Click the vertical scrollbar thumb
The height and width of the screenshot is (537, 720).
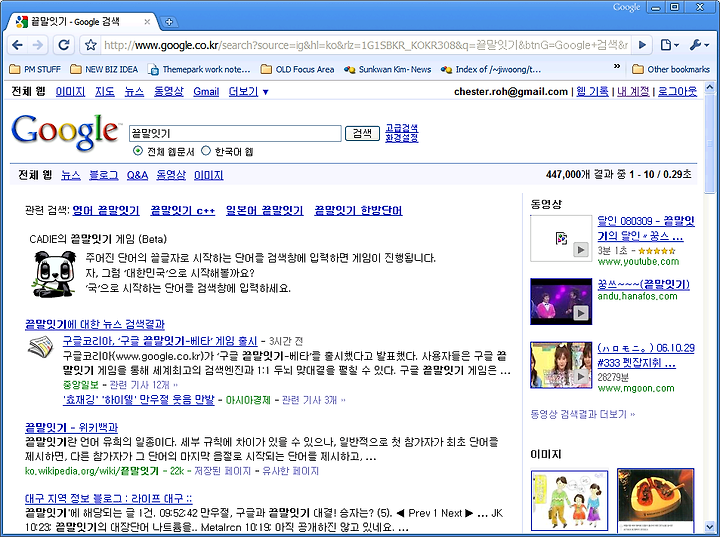pos(709,143)
